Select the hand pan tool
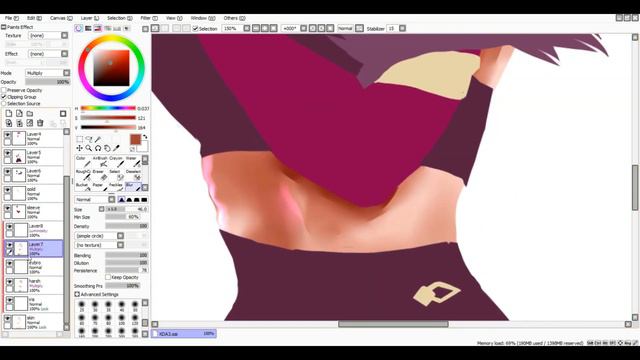 107,148
